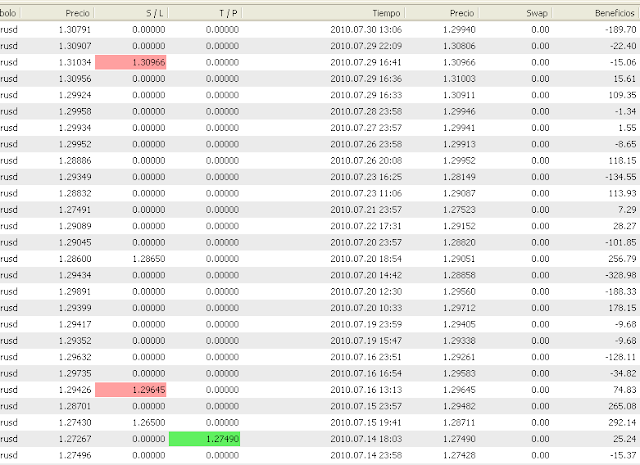Click the time 2010.07.29 16:36
This screenshot has width=640, height=465.
coord(366,79)
